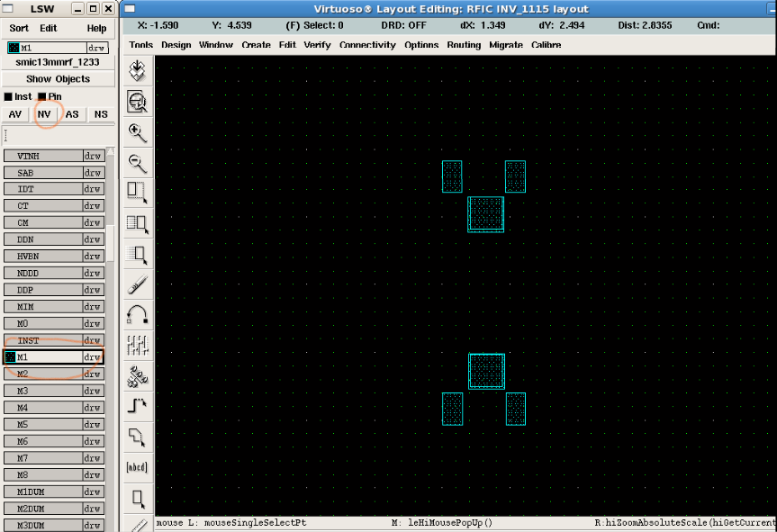Select the M5 layer row
Viewport: 777px width, 532px height.
coord(54,425)
